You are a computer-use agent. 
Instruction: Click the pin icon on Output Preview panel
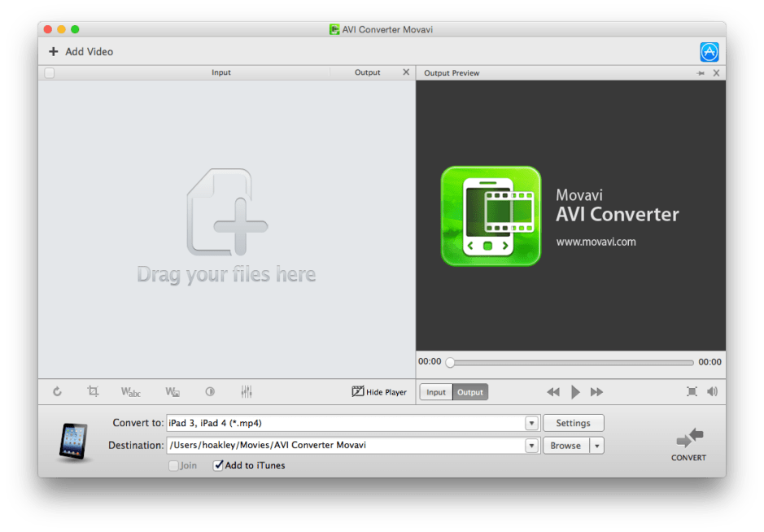(x=701, y=72)
